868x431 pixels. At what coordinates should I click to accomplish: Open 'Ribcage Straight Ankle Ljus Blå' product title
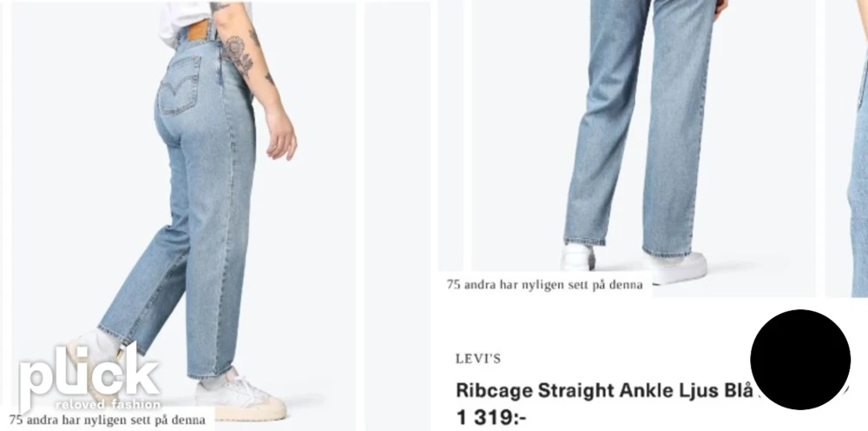pyautogui.click(x=604, y=390)
